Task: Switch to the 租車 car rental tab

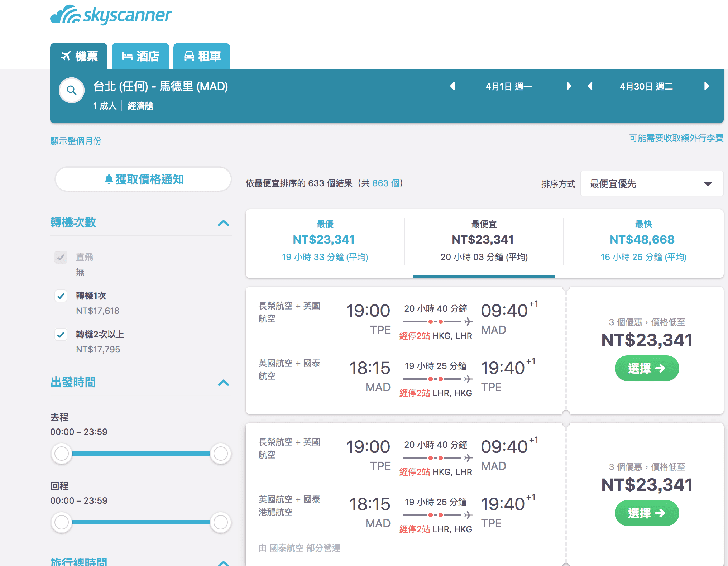Action: click(x=202, y=56)
